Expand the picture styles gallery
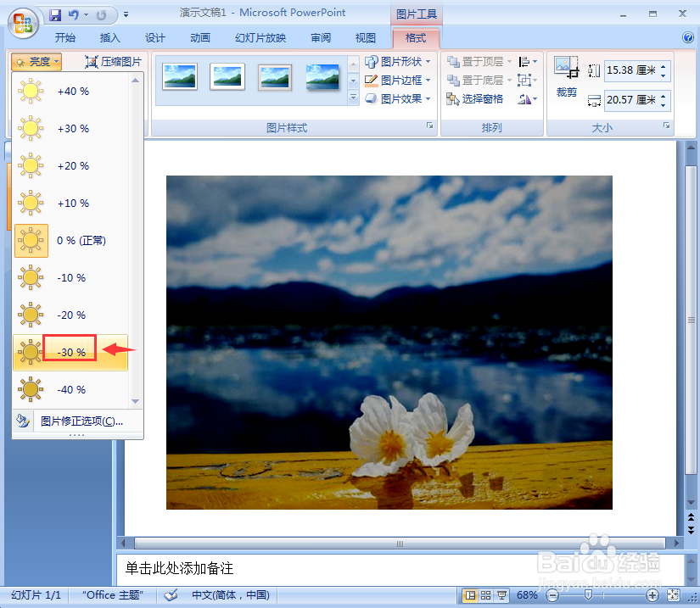 click(353, 98)
